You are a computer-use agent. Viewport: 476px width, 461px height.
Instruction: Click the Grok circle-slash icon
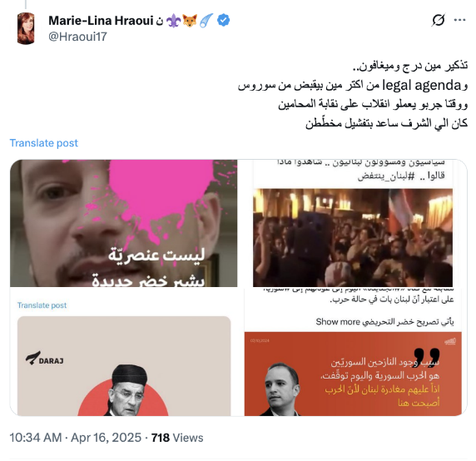[438, 20]
